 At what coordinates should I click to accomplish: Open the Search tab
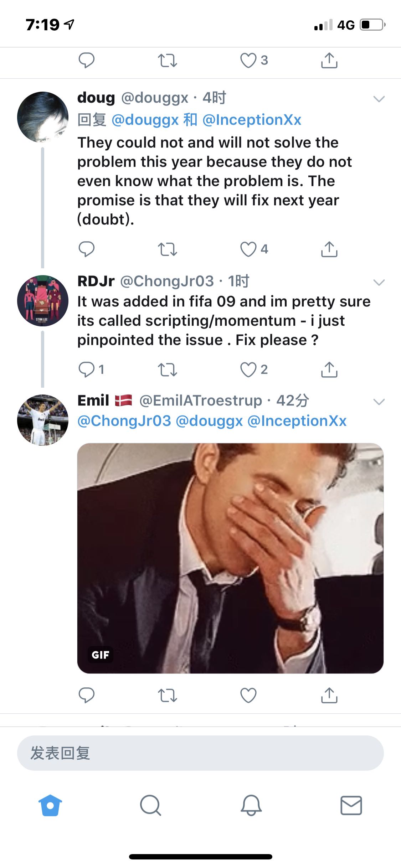pos(150,805)
